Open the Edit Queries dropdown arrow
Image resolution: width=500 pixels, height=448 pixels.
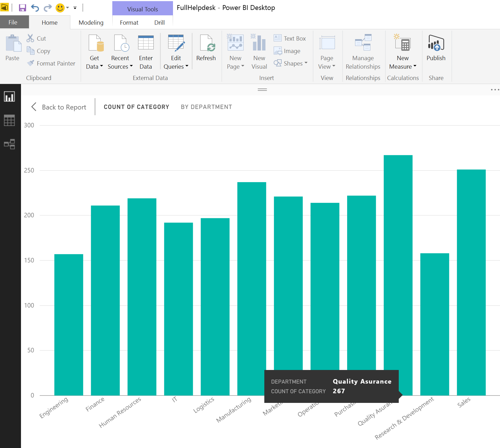[187, 66]
